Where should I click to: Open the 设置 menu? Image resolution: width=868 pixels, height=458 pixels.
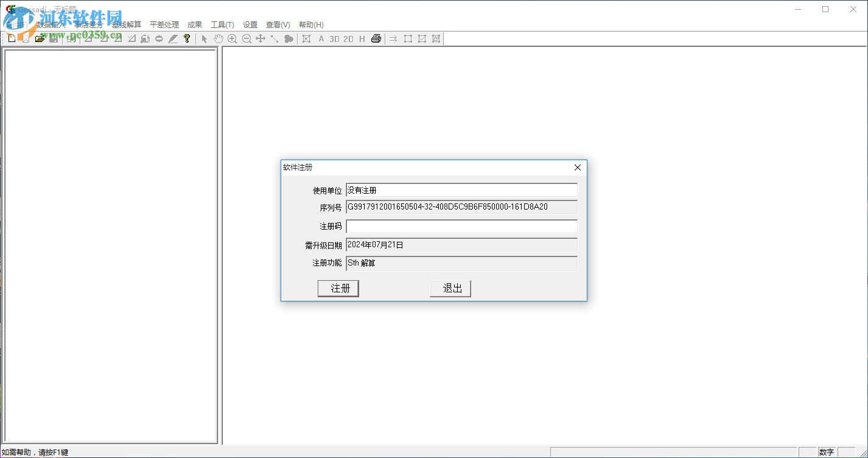pos(250,25)
